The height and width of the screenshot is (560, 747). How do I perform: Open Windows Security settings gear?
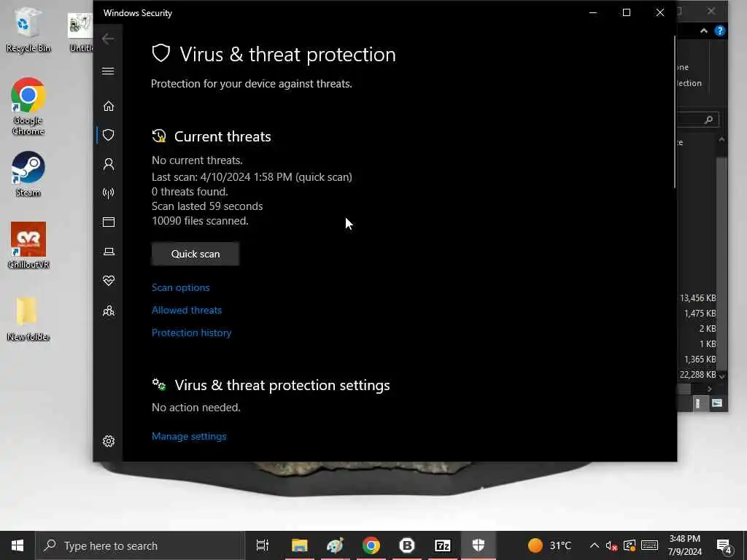tap(109, 441)
